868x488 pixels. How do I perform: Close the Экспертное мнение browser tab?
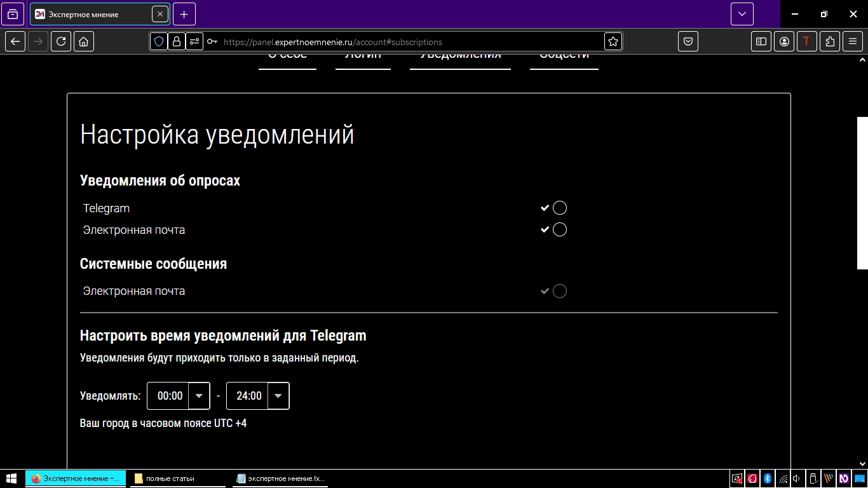159,14
